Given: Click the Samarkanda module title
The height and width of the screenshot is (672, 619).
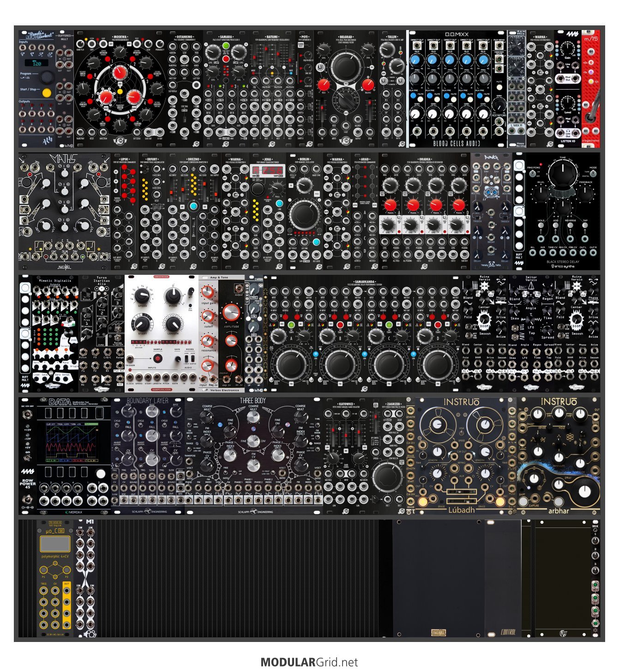Looking at the screenshot, I should click(365, 281).
